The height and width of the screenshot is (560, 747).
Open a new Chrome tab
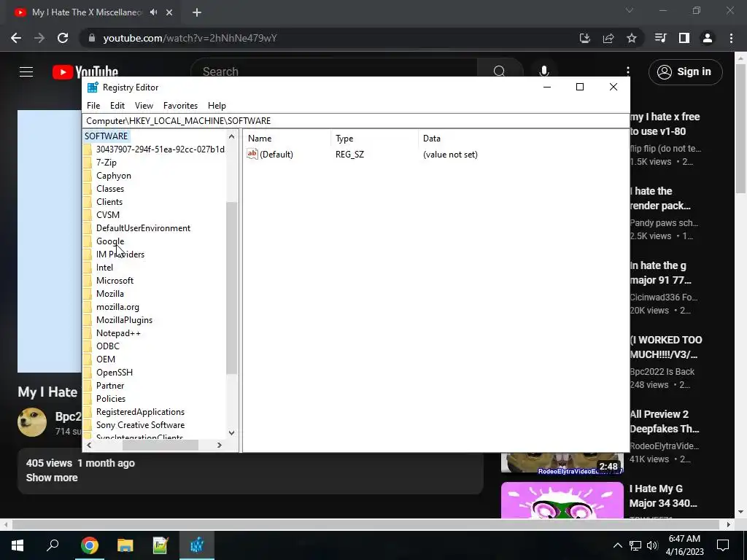point(197,12)
